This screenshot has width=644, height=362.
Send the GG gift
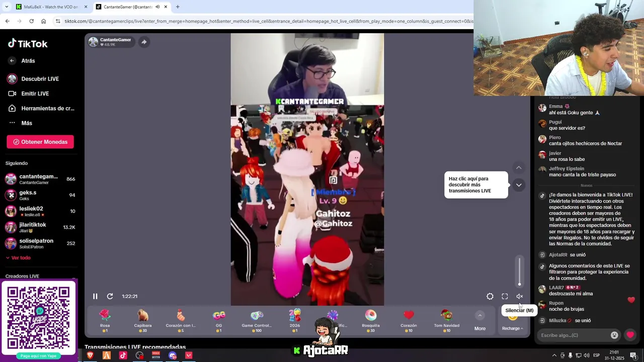click(219, 320)
